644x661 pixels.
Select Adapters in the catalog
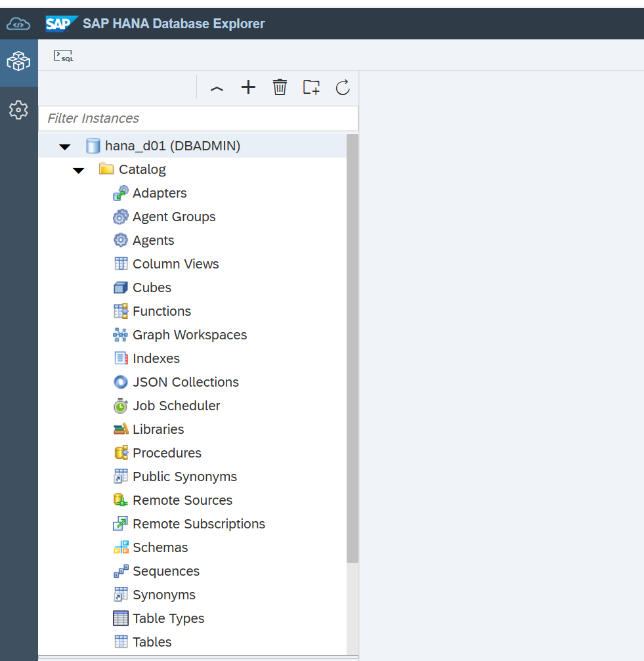(x=160, y=193)
